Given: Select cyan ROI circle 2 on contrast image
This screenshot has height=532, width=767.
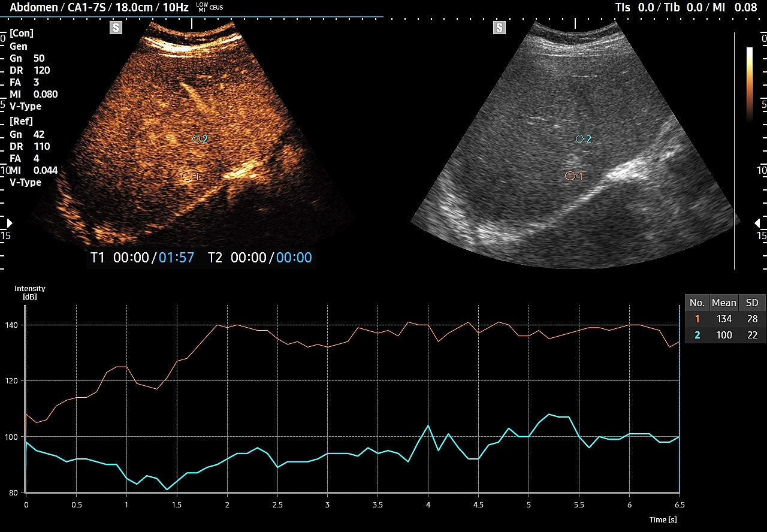Looking at the screenshot, I should tap(196, 139).
